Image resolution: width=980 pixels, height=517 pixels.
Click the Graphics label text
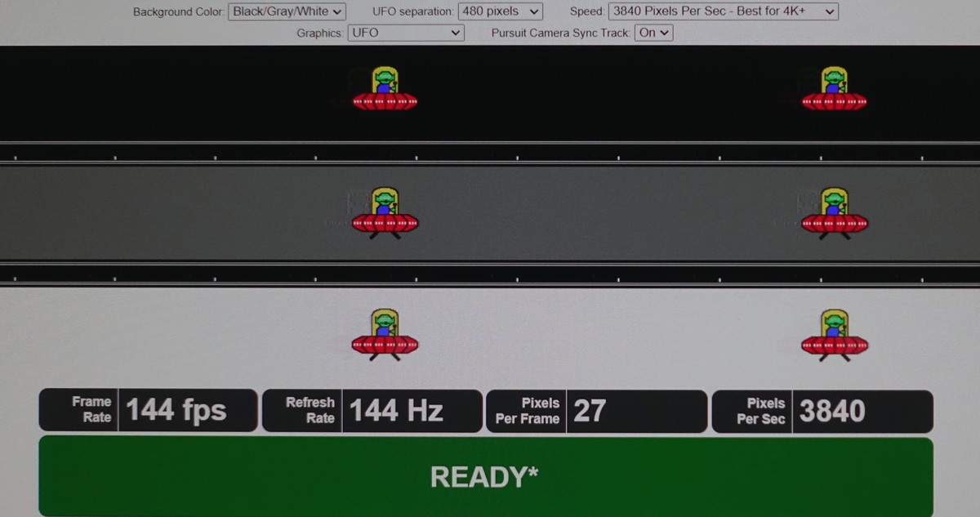tap(320, 33)
